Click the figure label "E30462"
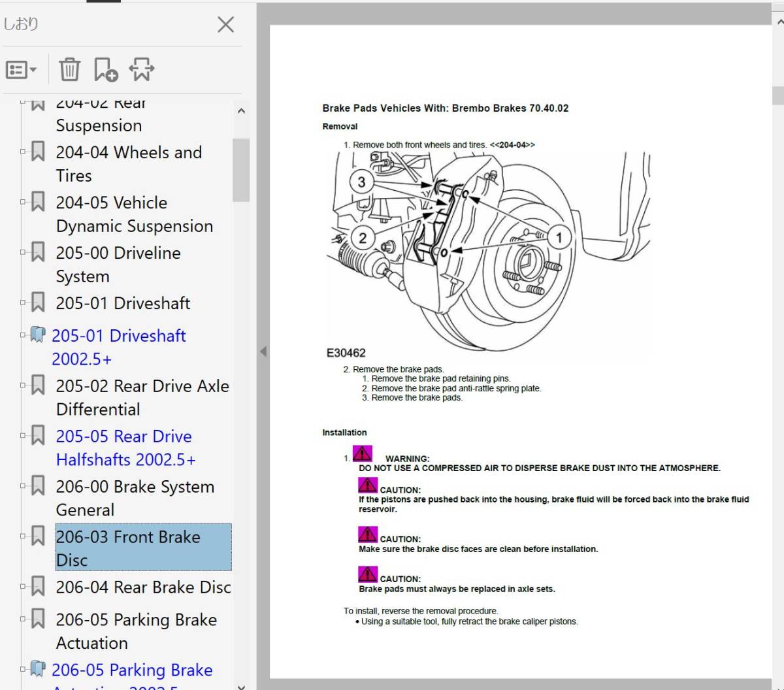This screenshot has width=784, height=690. click(346, 353)
